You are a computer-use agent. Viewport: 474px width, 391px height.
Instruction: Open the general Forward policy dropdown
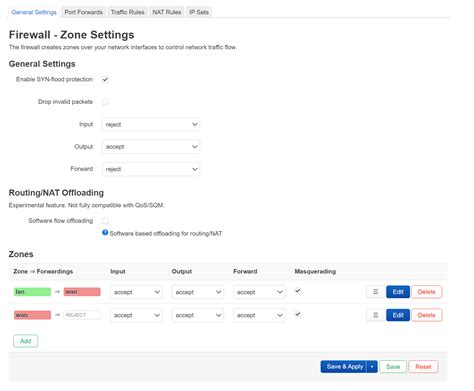tap(151, 169)
